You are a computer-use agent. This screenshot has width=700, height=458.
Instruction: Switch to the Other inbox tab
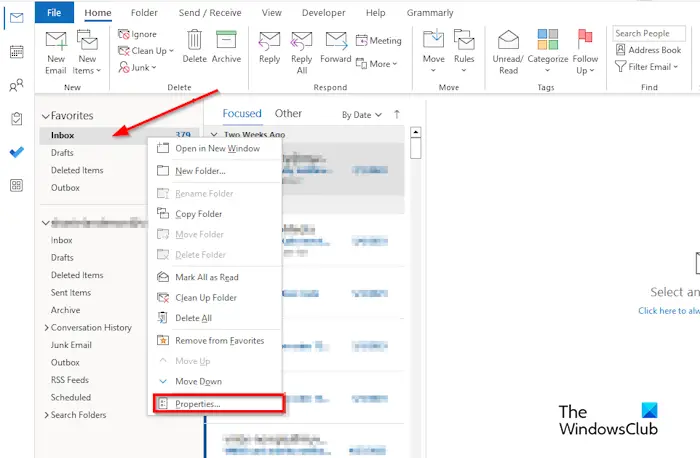[288, 113]
